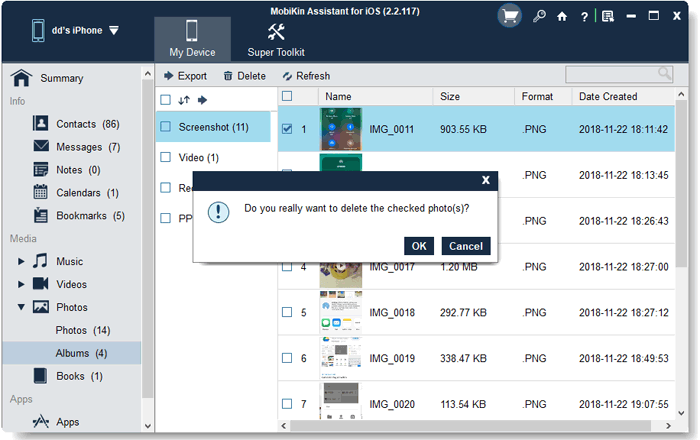Viewport: 700px width, 440px height.
Task: Toggle the select-all albums checkbox
Action: pos(166,100)
